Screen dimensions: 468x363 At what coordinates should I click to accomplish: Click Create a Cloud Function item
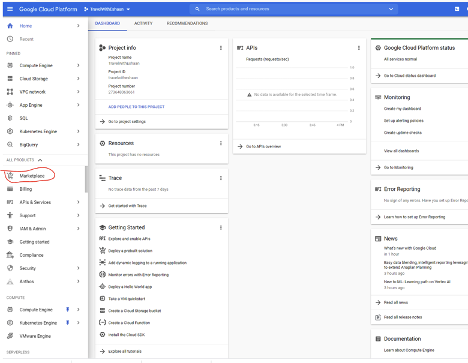pyautogui.click(x=129, y=323)
